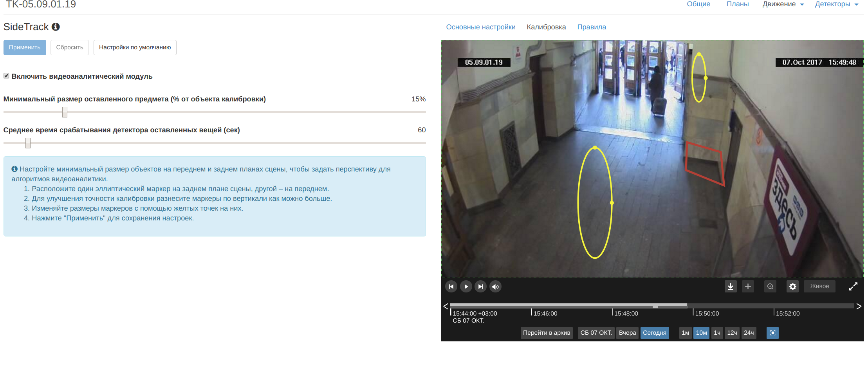Restore Настройки по умолчанию

tap(135, 47)
